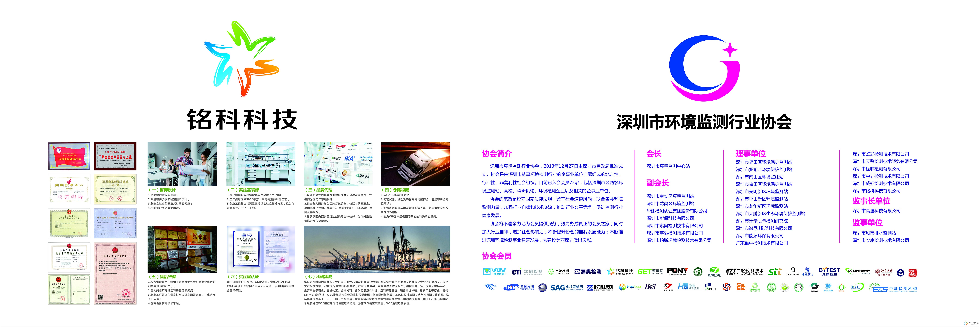Click the 协会会员 heading

coord(497,256)
